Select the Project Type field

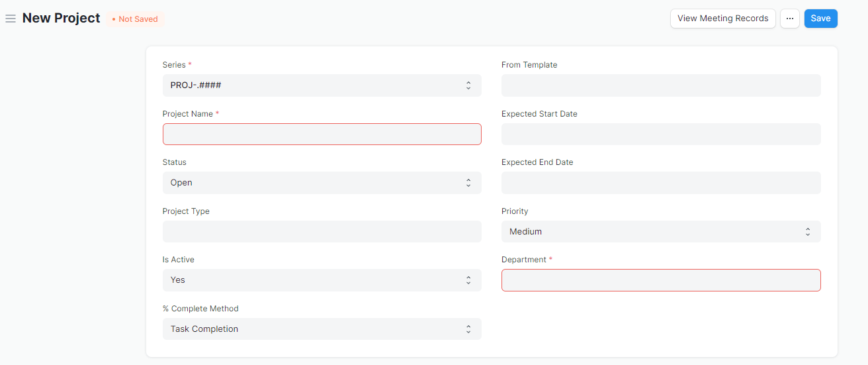tap(322, 232)
